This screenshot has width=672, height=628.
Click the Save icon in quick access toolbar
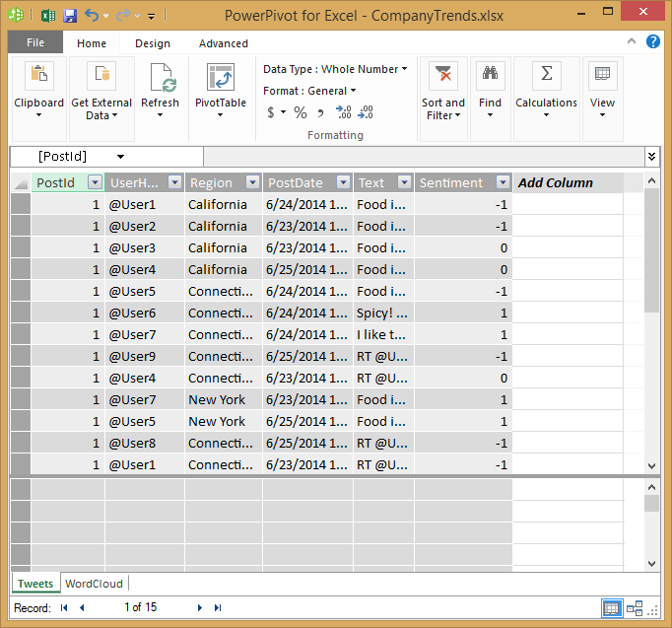pos(69,16)
